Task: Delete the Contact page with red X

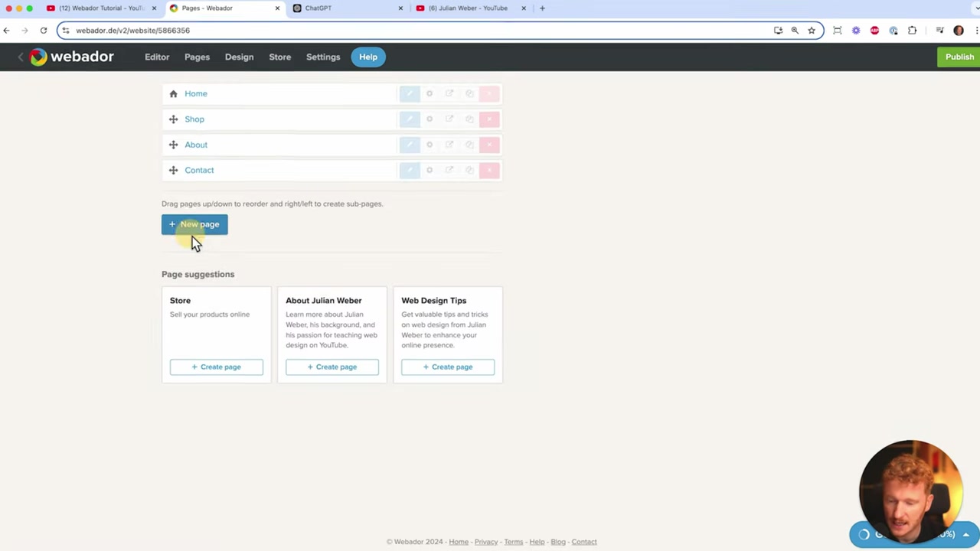Action: click(x=489, y=170)
